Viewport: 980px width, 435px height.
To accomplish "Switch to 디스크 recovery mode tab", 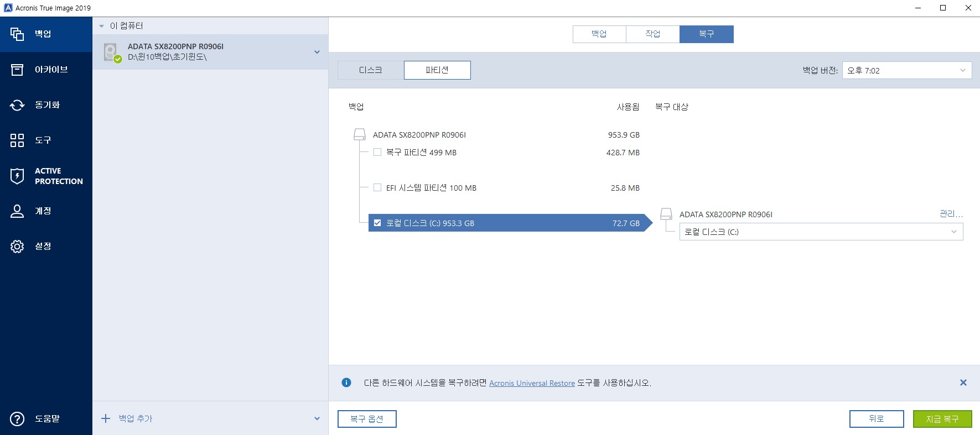I will coord(371,70).
